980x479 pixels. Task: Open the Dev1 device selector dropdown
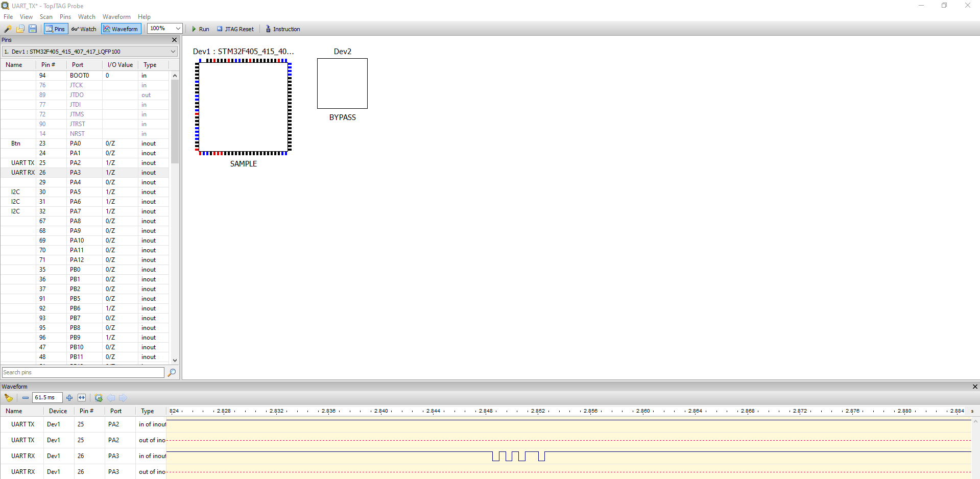pyautogui.click(x=173, y=51)
